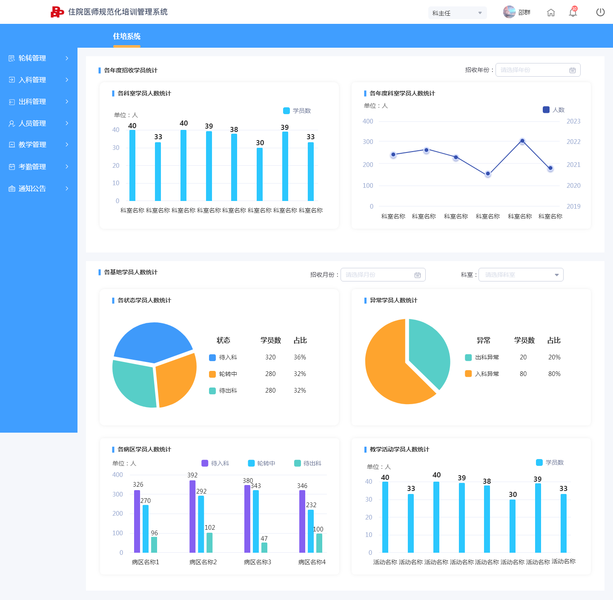Click the 36% ratio for 待入科
The width and height of the screenshot is (613, 600).
pyautogui.click(x=300, y=357)
